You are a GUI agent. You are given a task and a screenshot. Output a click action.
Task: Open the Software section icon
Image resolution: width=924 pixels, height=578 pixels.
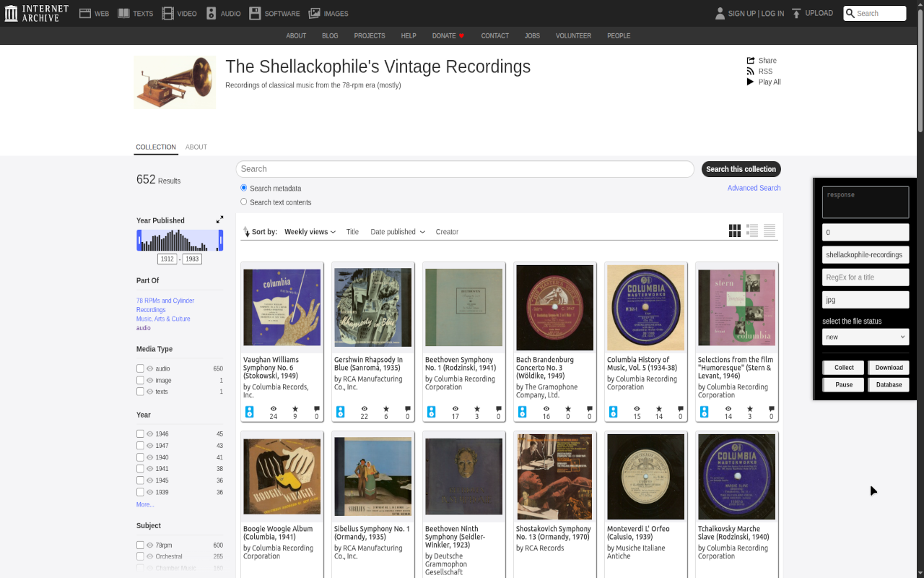[x=255, y=13]
